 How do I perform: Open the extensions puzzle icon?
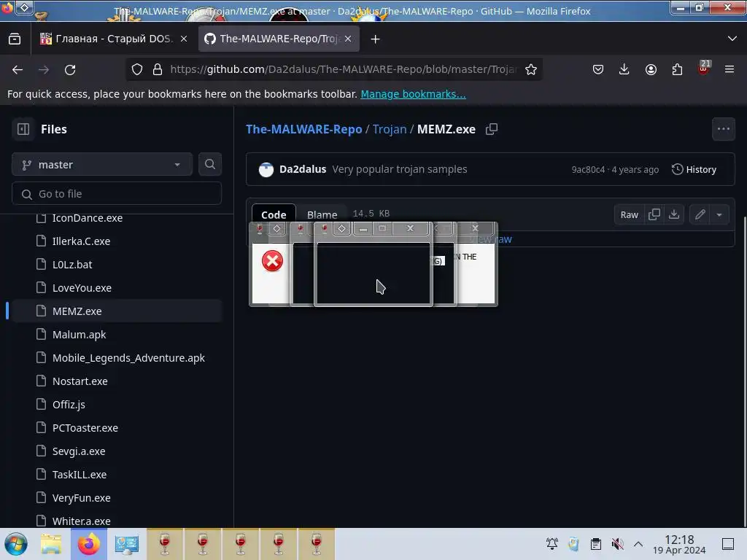click(677, 69)
